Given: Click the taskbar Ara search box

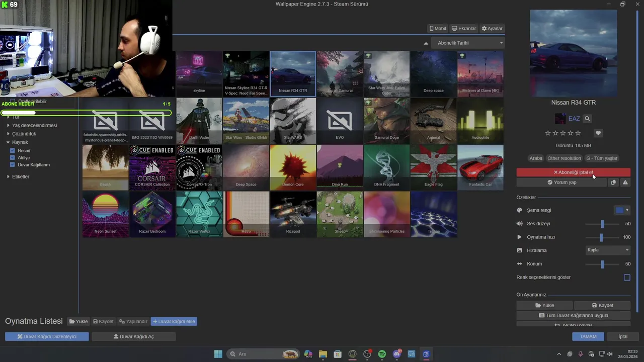Looking at the screenshot, I should click(263, 354).
